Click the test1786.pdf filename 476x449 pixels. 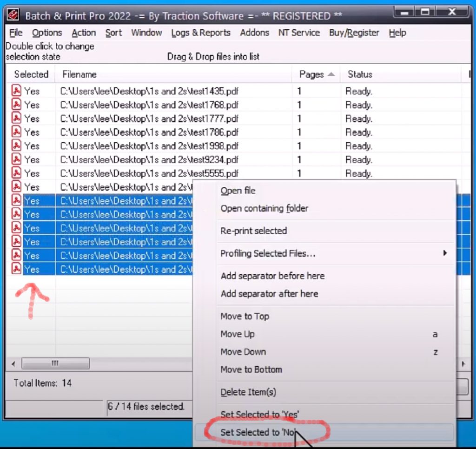(149, 132)
